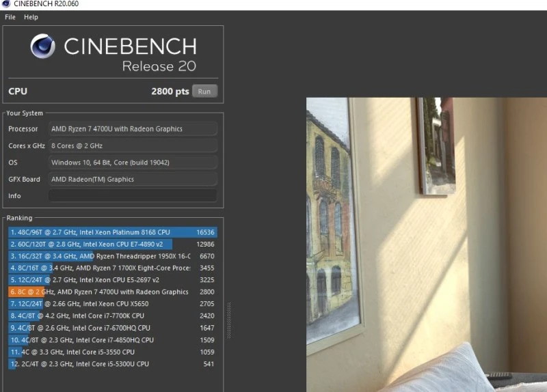Screen dimensions: 547x392
Task: Click the Processor field showing AMD Ryzen 7 4700U
Action: point(132,129)
